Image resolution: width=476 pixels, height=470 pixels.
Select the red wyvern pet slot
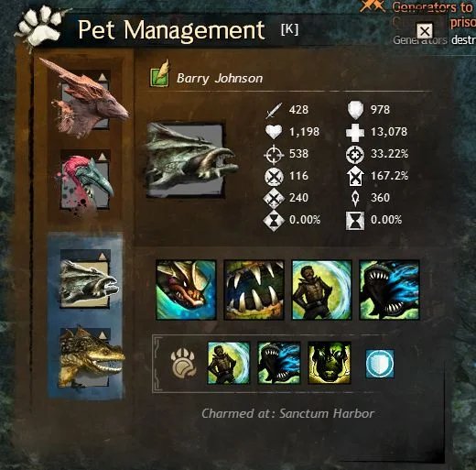coord(85,98)
